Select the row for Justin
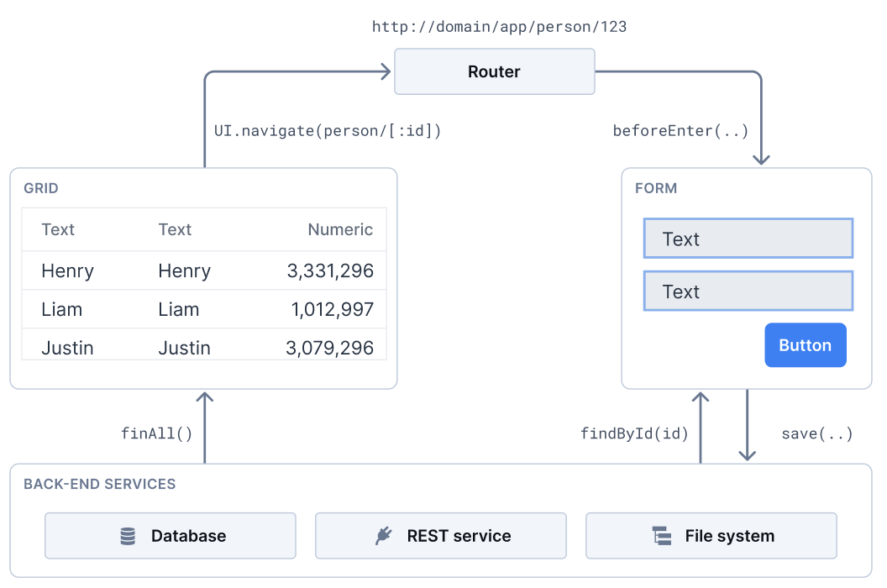The height and width of the screenshot is (588, 887). [x=202, y=347]
